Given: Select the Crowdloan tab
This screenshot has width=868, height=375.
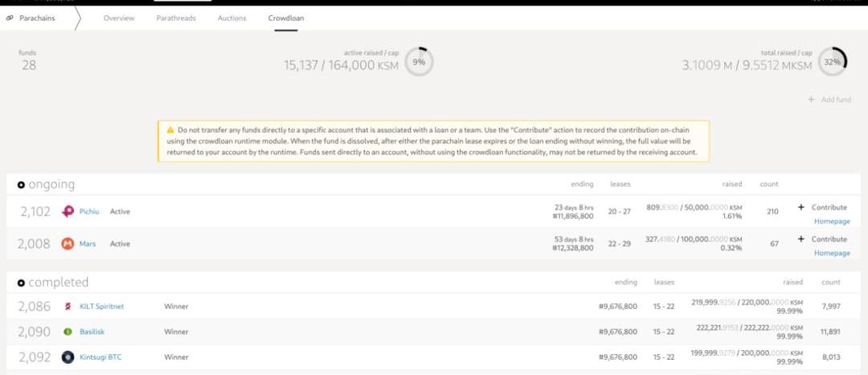Looking at the screenshot, I should [x=285, y=19].
